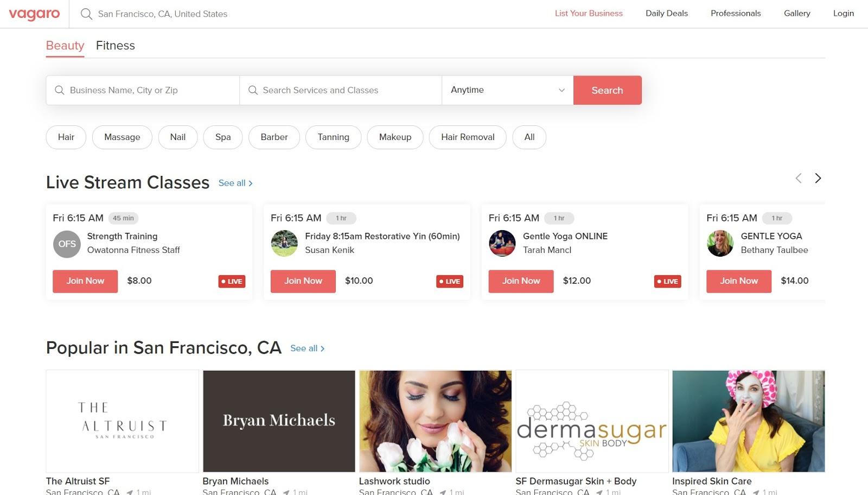See all popular San Francisco businesses

pos(308,348)
